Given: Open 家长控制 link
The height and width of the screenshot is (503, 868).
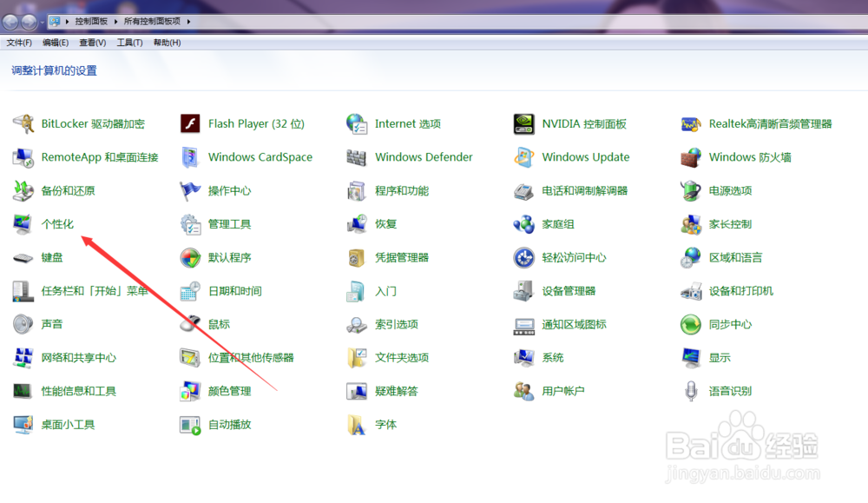Looking at the screenshot, I should click(x=730, y=224).
